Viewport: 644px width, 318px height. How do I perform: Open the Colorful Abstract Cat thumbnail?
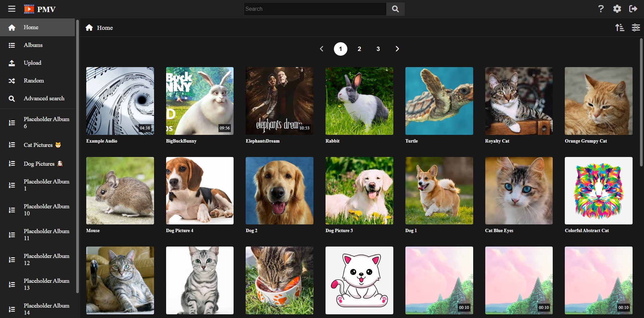click(x=599, y=191)
